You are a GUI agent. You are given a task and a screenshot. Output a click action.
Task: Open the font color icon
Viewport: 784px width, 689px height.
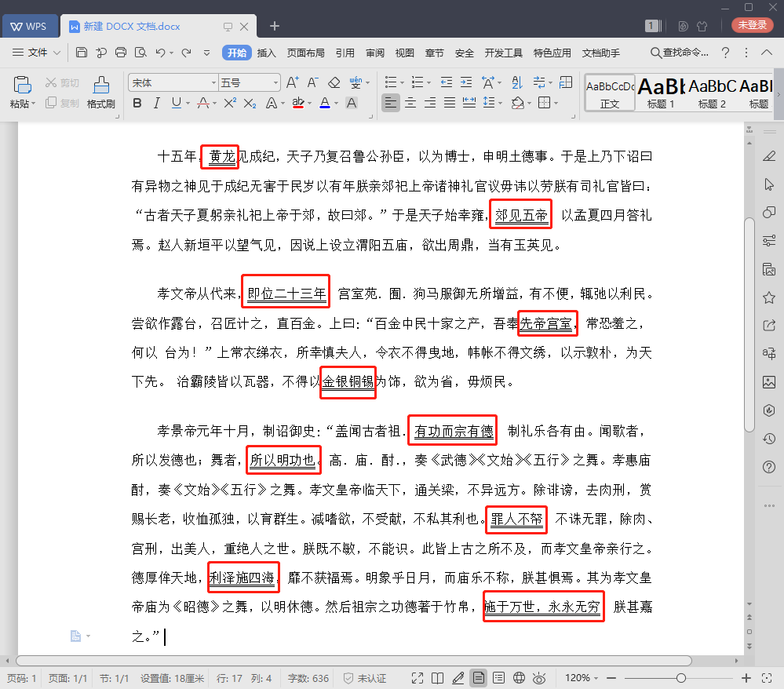[x=326, y=103]
